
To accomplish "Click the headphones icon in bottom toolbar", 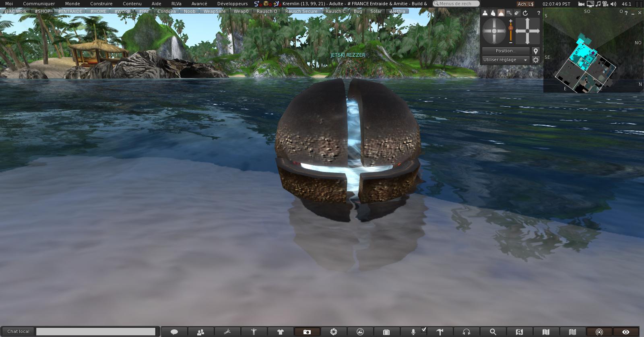I will pos(466,332).
